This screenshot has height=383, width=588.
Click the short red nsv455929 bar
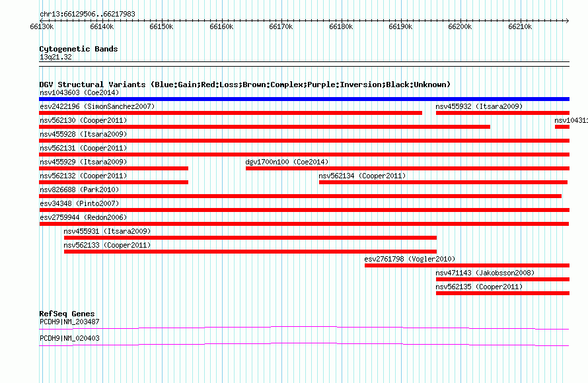(114, 168)
